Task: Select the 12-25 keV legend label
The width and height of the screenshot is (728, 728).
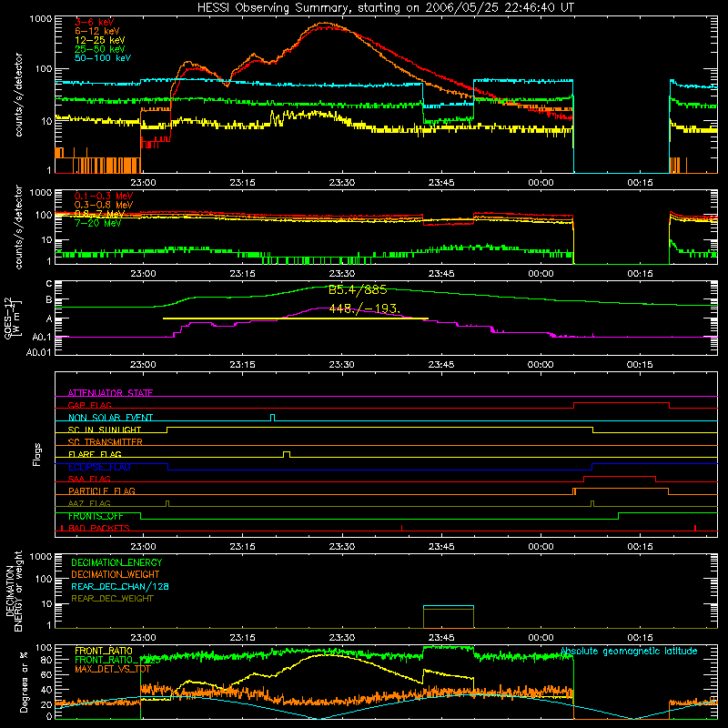Action: coord(99,40)
